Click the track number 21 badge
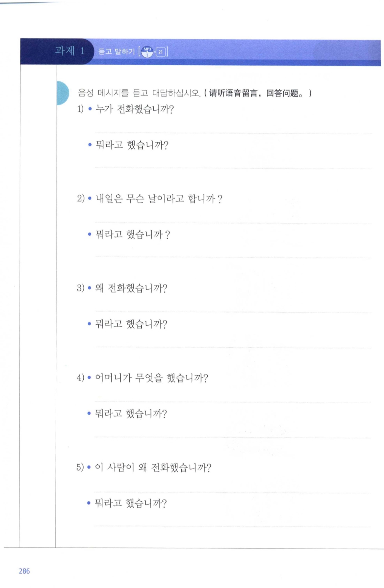 click(x=161, y=52)
